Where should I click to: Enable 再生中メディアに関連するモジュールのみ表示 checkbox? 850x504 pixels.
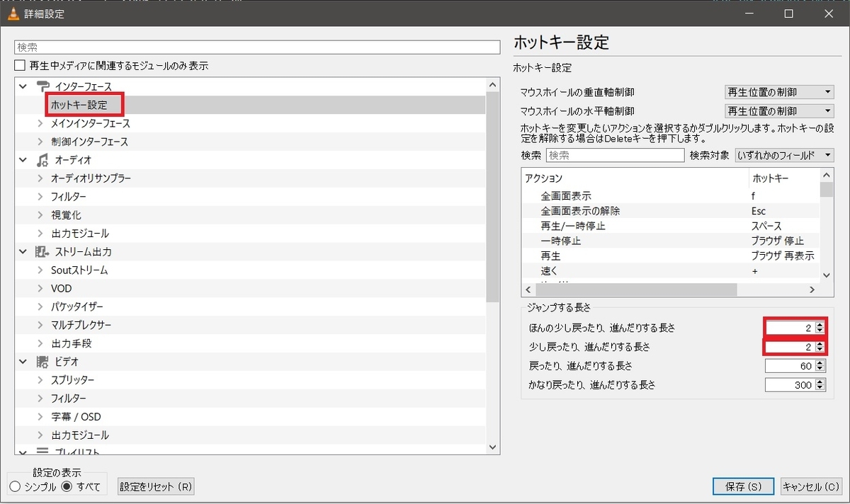click(21, 66)
